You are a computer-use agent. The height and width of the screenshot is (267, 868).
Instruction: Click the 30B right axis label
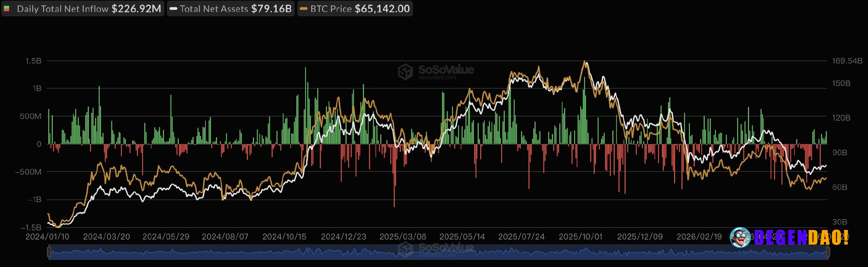coord(840,222)
